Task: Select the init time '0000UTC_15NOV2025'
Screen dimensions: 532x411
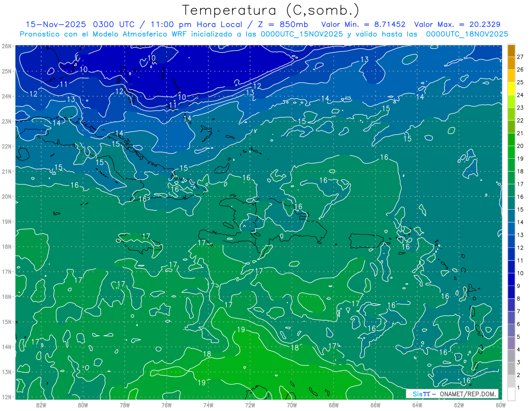Action: [301, 34]
